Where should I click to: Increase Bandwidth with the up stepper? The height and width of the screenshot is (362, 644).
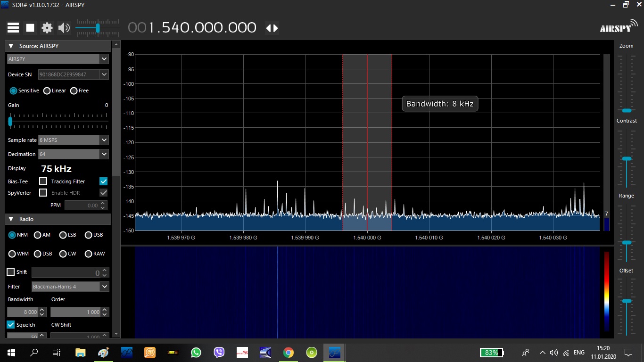(x=42, y=310)
